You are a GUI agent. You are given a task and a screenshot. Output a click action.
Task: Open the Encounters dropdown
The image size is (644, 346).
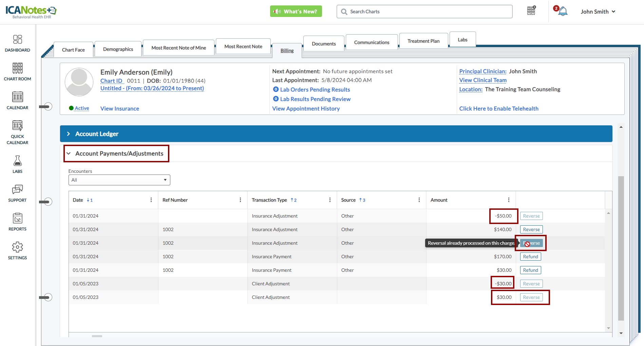click(x=119, y=180)
